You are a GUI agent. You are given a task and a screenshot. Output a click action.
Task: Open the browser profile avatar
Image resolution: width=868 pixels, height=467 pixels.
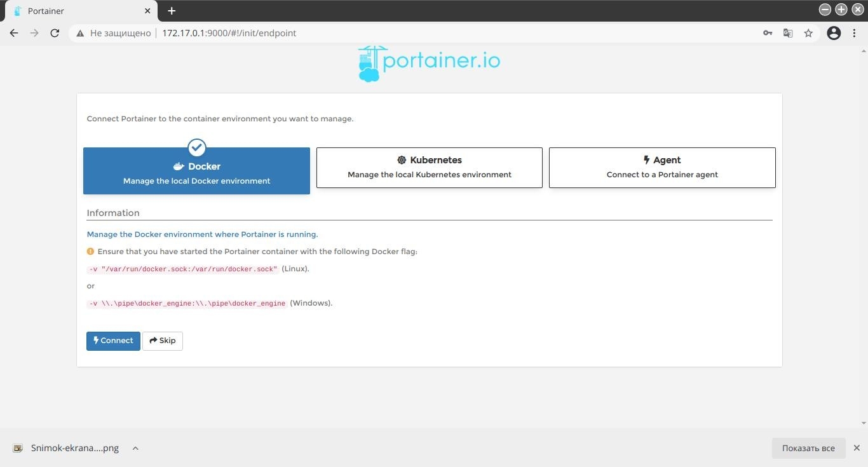[834, 33]
